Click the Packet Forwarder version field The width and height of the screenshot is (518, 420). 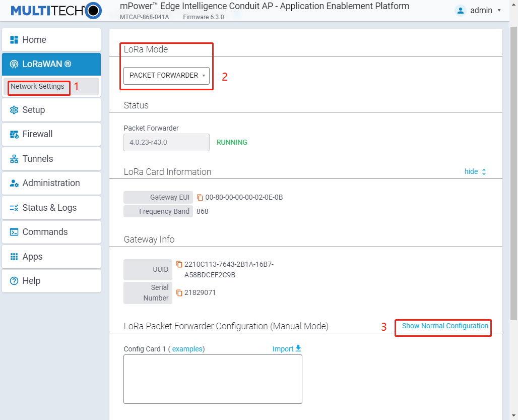(166, 142)
